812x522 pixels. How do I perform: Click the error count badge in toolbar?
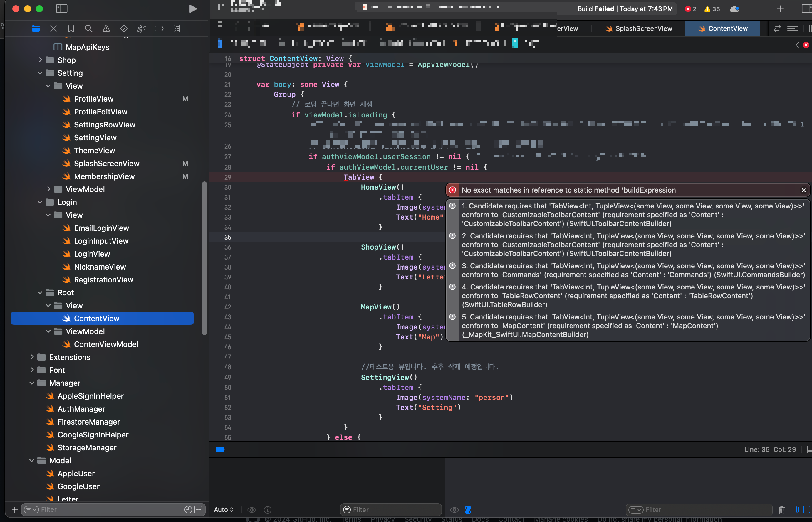pyautogui.click(x=690, y=9)
